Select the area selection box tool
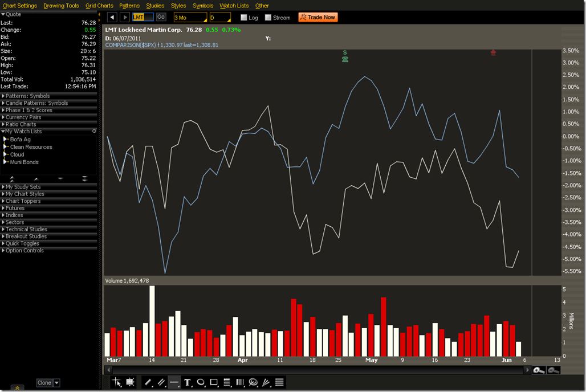 (130, 382)
